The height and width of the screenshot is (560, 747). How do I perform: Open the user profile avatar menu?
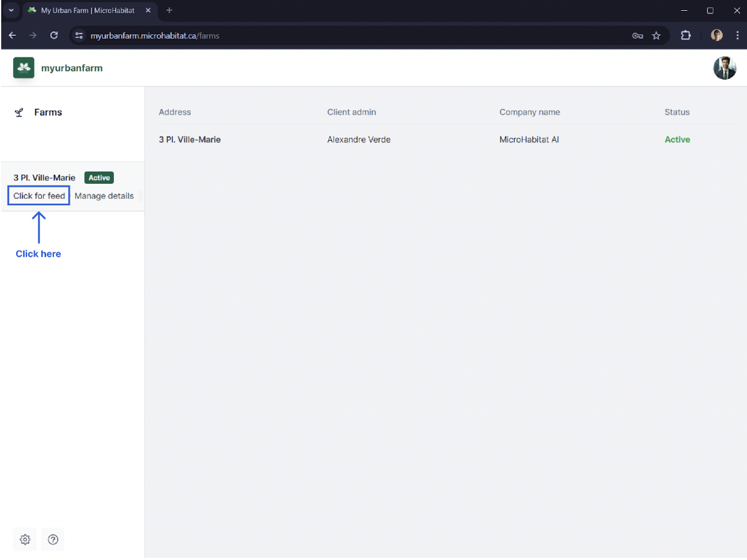[x=724, y=68]
